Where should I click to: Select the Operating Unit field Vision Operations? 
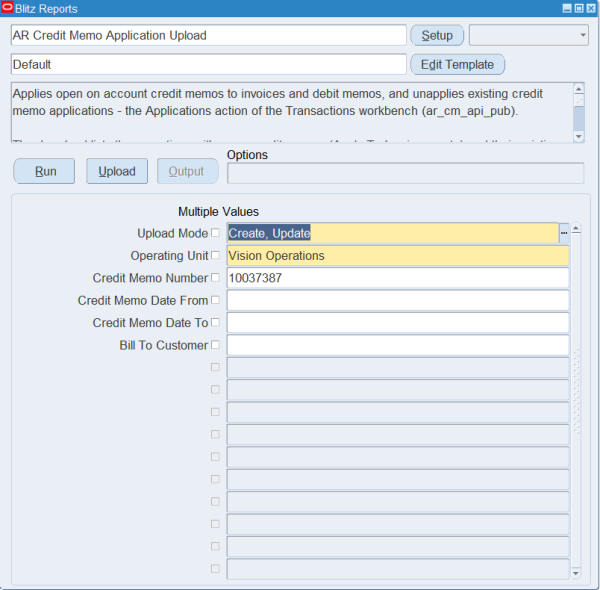(x=398, y=256)
